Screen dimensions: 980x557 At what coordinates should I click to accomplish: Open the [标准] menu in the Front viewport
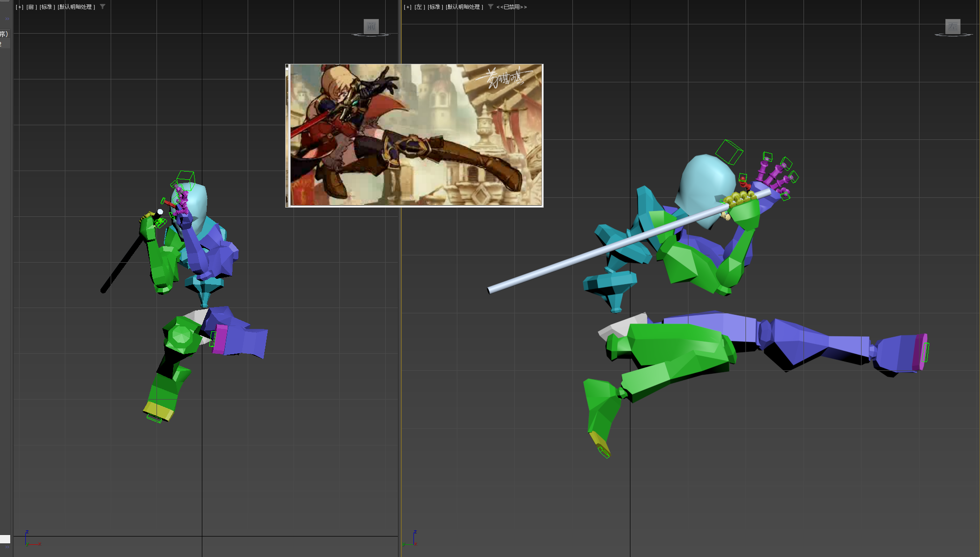[47, 7]
